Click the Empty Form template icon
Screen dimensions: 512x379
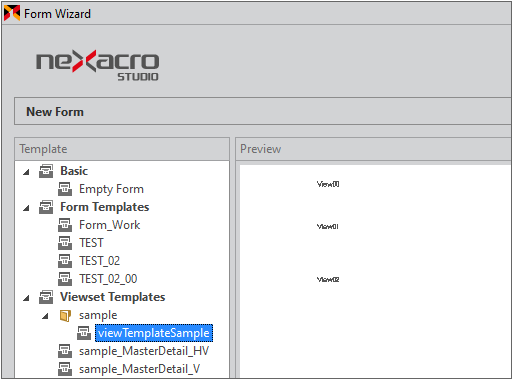point(65,189)
